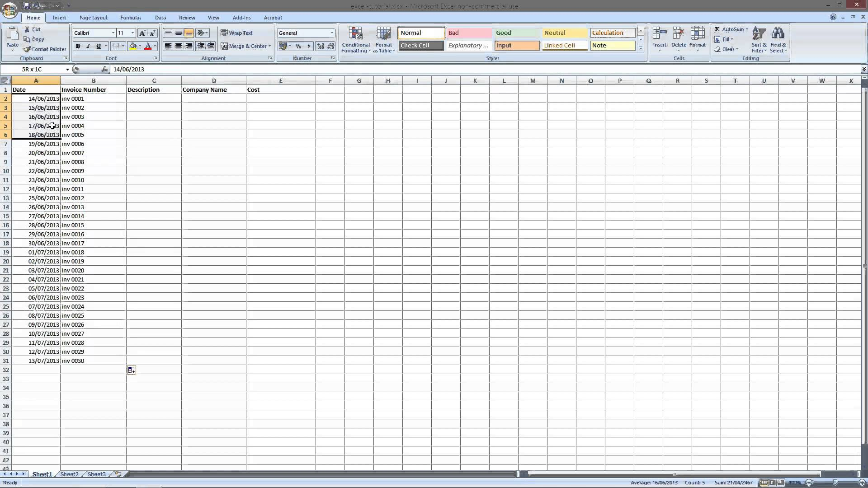The width and height of the screenshot is (868, 488).
Task: Click the Insert Function fx icon
Action: [104, 69]
